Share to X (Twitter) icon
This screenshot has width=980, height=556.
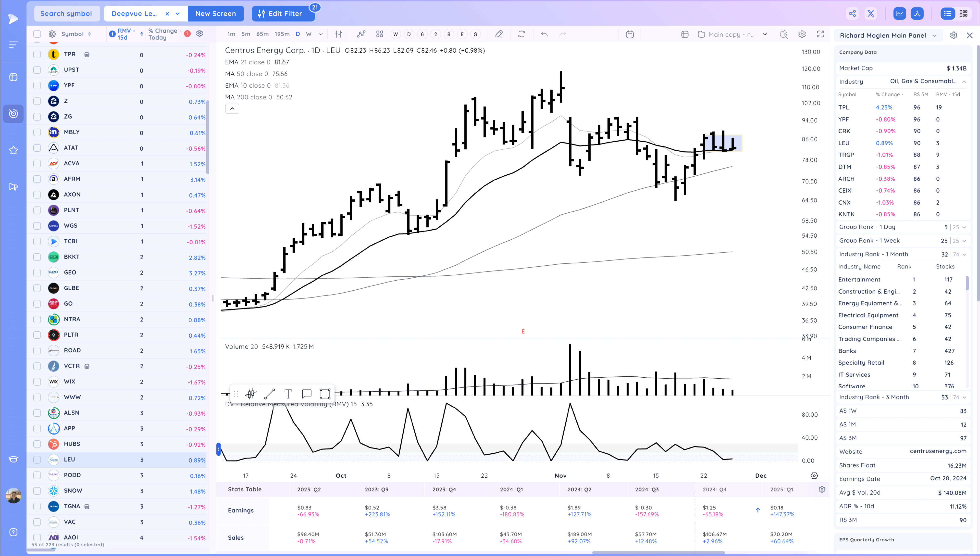[871, 14]
